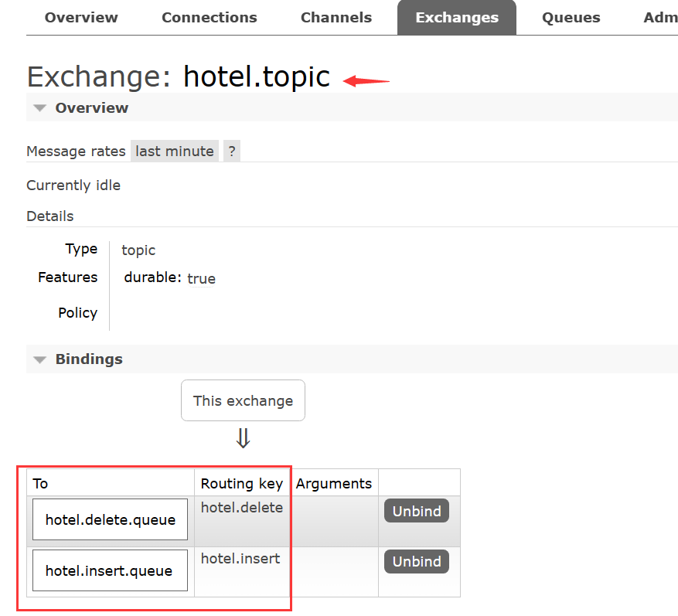Open the hotel.delete.queue binding link
This screenshot has height=616, width=678.
[110, 520]
